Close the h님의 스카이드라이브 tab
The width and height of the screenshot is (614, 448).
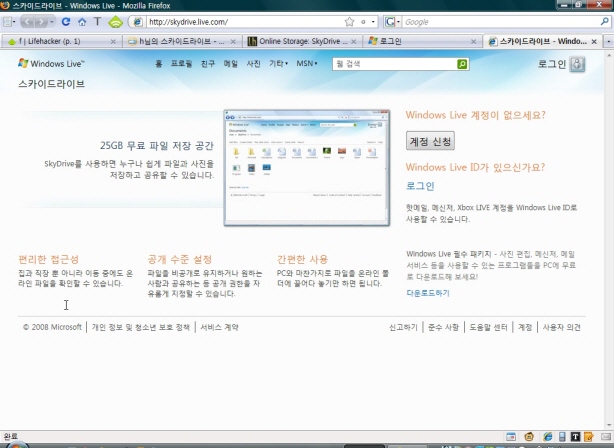point(233,42)
